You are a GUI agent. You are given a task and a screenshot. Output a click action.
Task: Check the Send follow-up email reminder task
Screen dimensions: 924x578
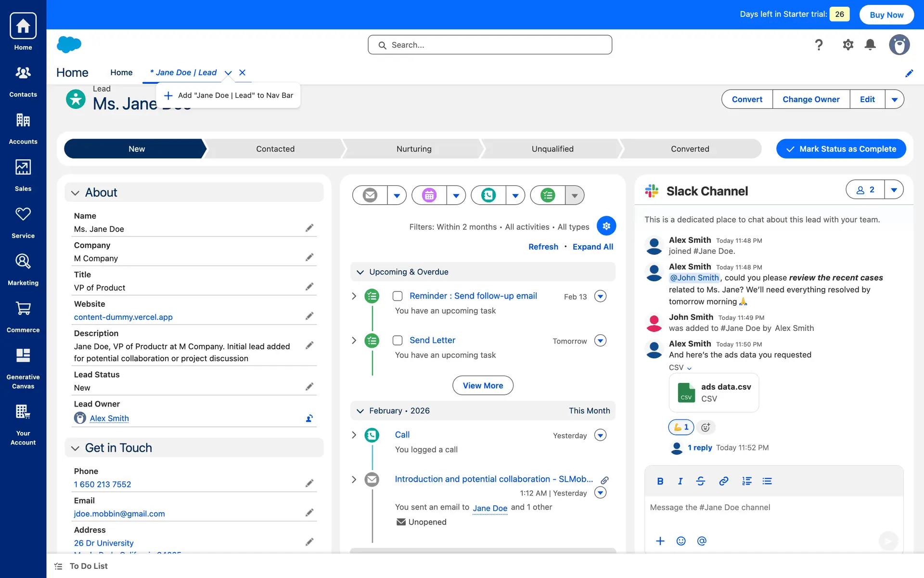398,296
